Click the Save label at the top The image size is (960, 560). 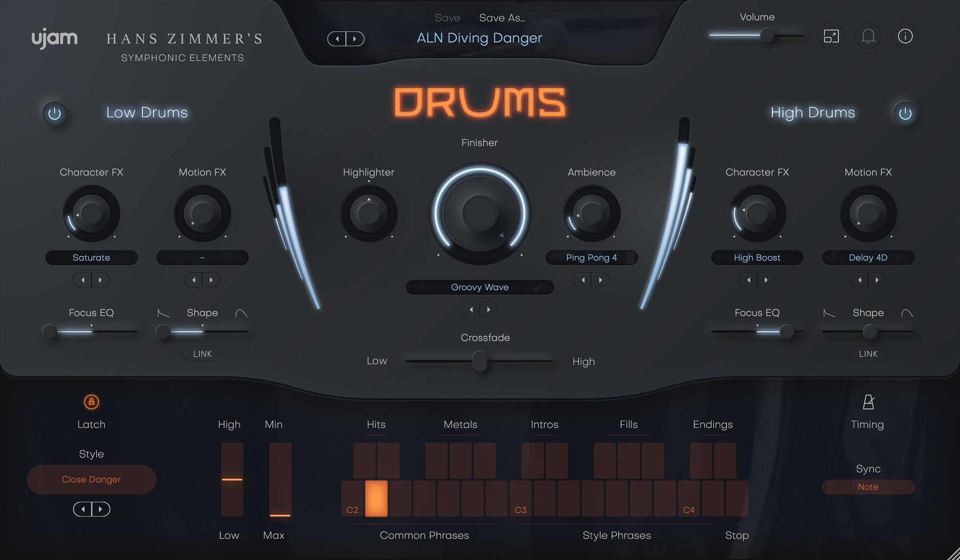coord(447,18)
